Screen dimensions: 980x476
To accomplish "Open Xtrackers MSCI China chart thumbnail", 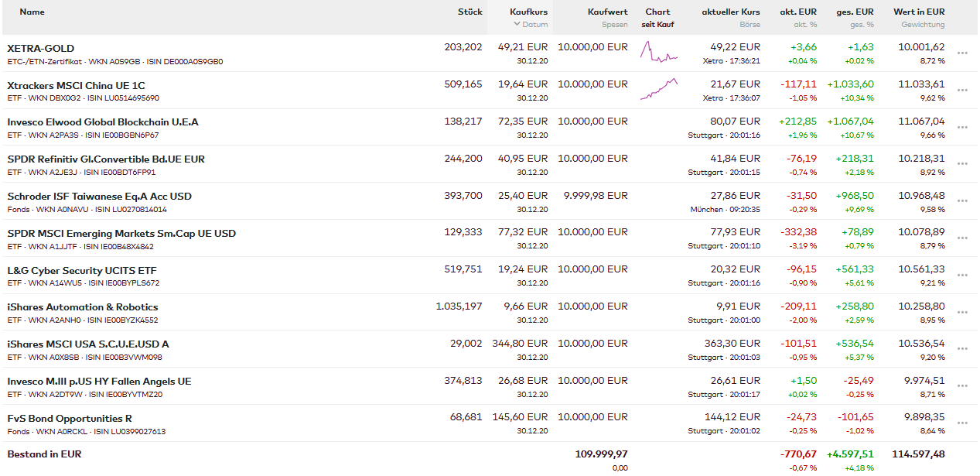I will [x=658, y=90].
